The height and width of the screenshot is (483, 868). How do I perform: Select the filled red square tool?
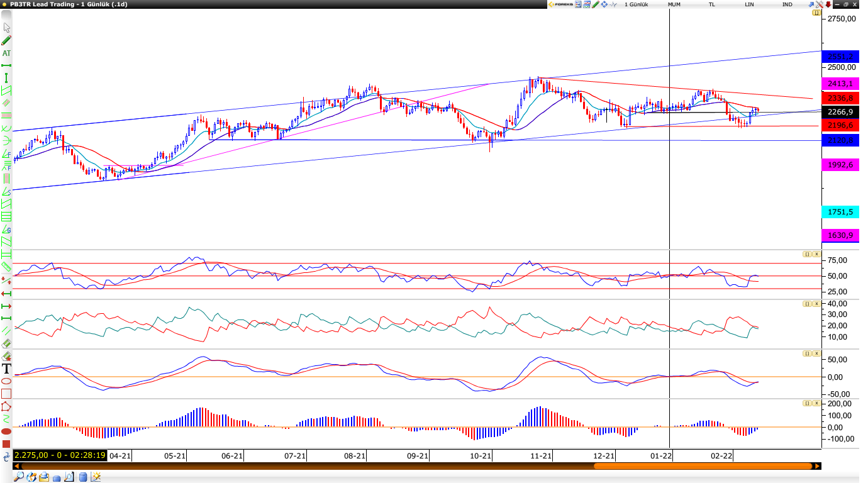click(7, 443)
